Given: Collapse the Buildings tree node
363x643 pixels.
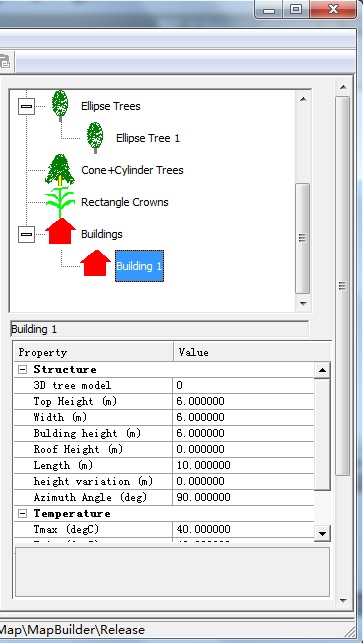Looking at the screenshot, I should coord(26,234).
